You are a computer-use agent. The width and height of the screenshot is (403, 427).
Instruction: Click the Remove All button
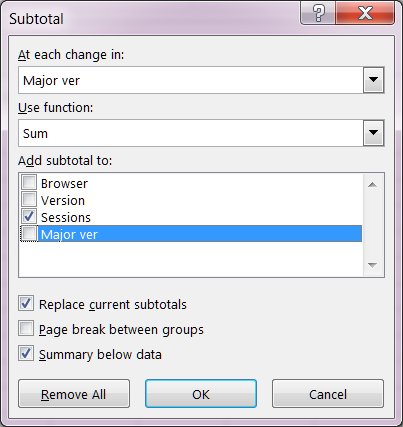point(74,394)
